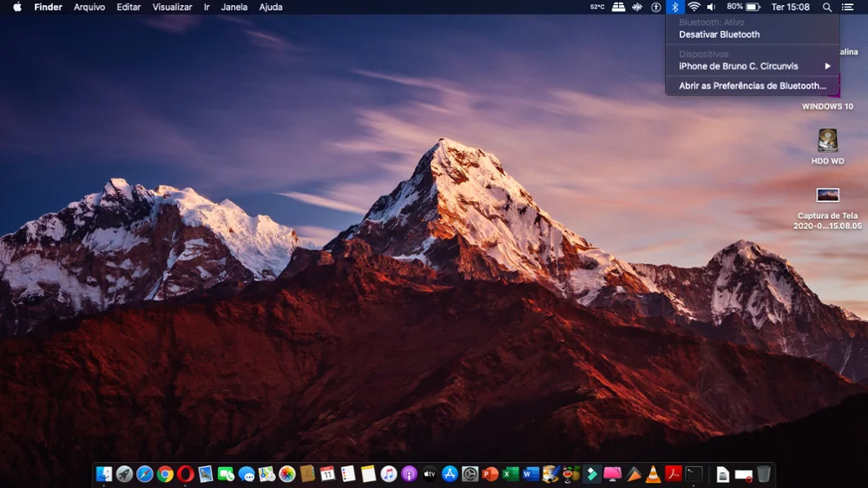Launch Music app from Dock

tap(389, 474)
